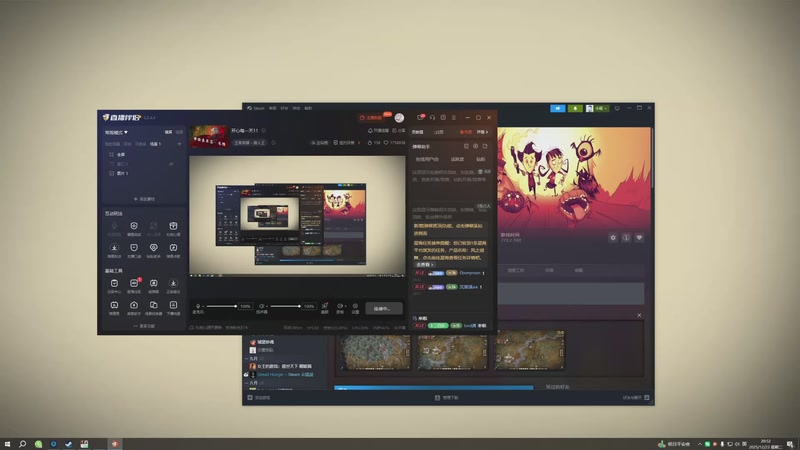Click the info icon under Steam game banner

(626, 238)
